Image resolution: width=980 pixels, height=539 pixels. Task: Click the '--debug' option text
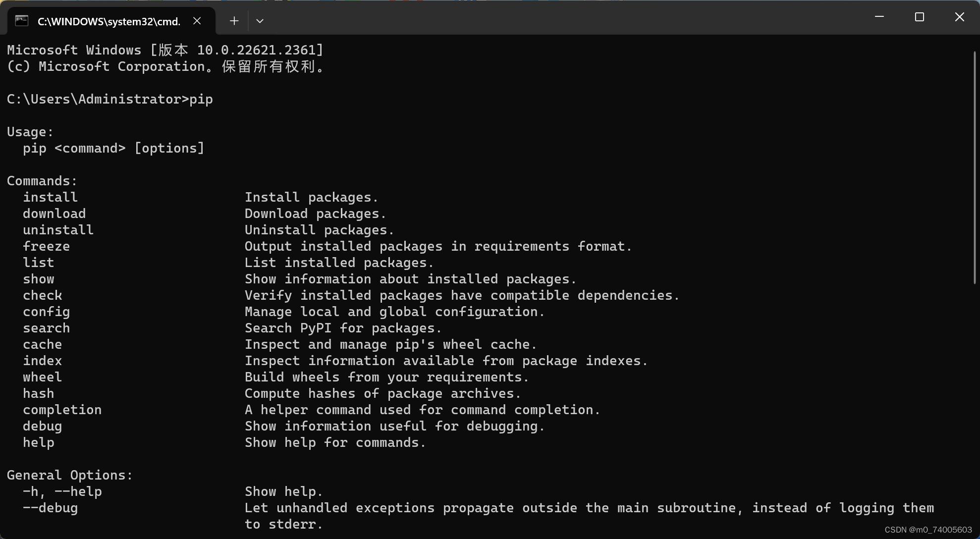(x=50, y=507)
